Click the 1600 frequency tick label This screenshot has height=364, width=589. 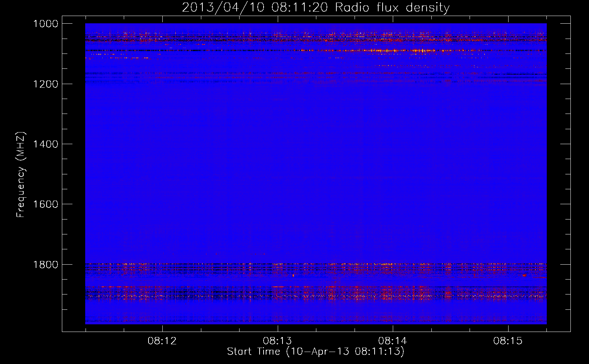tap(46, 204)
